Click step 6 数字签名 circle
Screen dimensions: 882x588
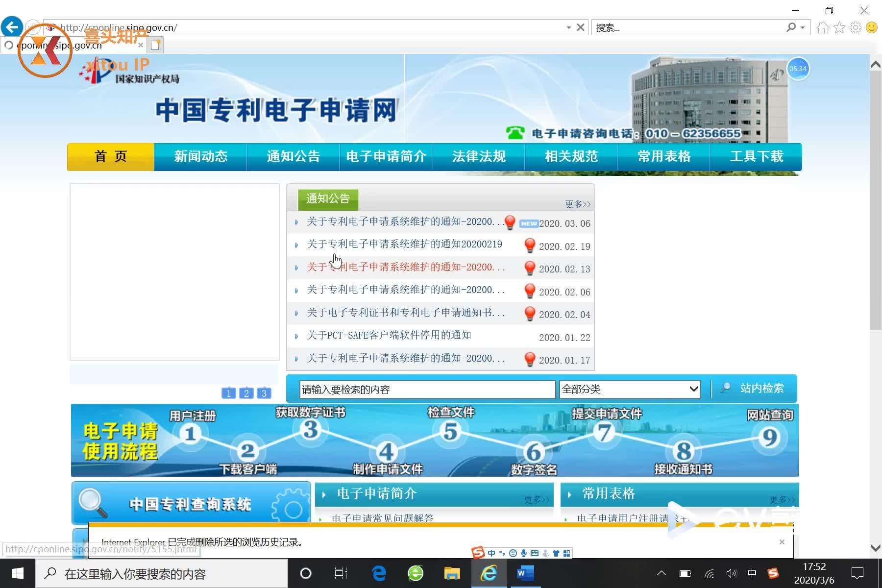tap(534, 452)
